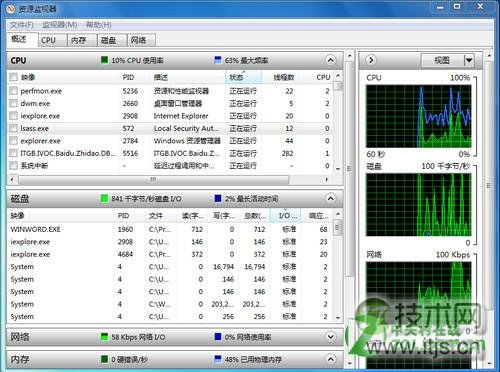Viewport: 500px width, 372px height.
Task: Click the blue disk active time indicator
Action: 218,199
